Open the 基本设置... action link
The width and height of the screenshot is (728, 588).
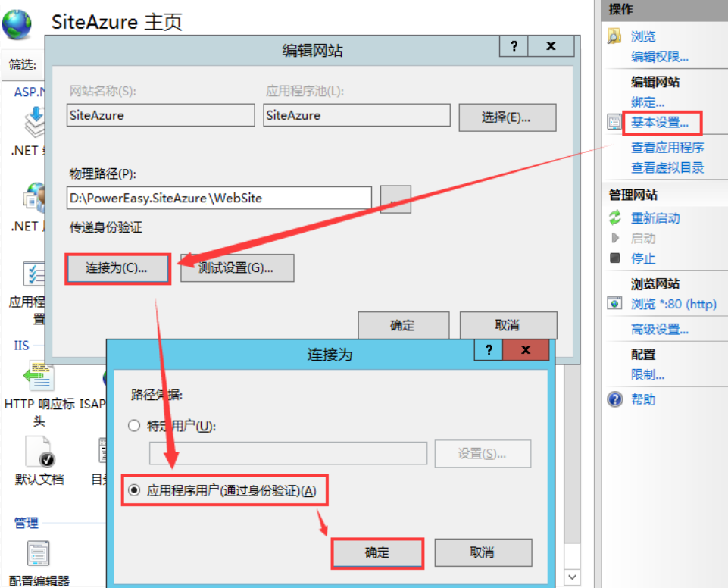[x=660, y=122]
